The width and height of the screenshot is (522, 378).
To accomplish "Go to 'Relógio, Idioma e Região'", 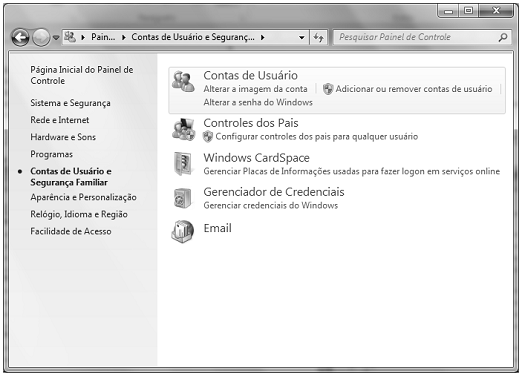I will (x=79, y=214).
